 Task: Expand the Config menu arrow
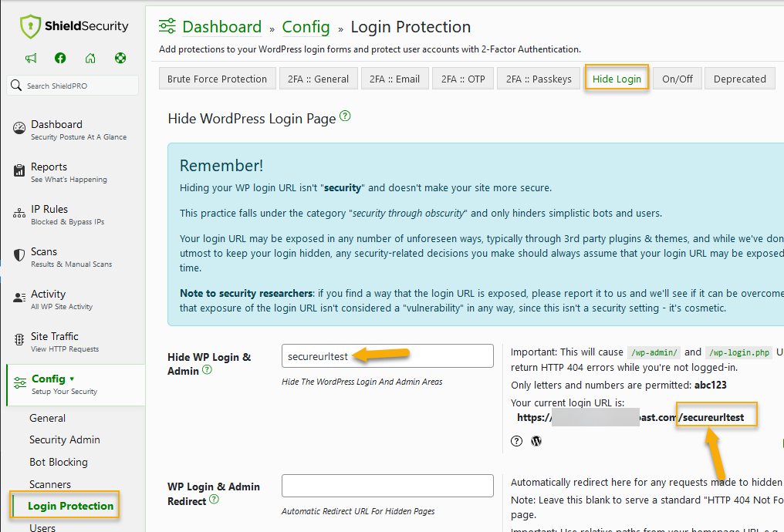click(72, 379)
